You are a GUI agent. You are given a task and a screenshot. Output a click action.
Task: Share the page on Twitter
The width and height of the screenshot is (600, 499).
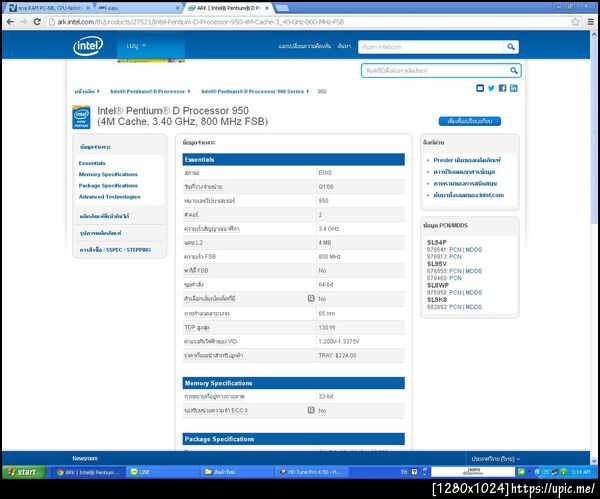coord(491,88)
